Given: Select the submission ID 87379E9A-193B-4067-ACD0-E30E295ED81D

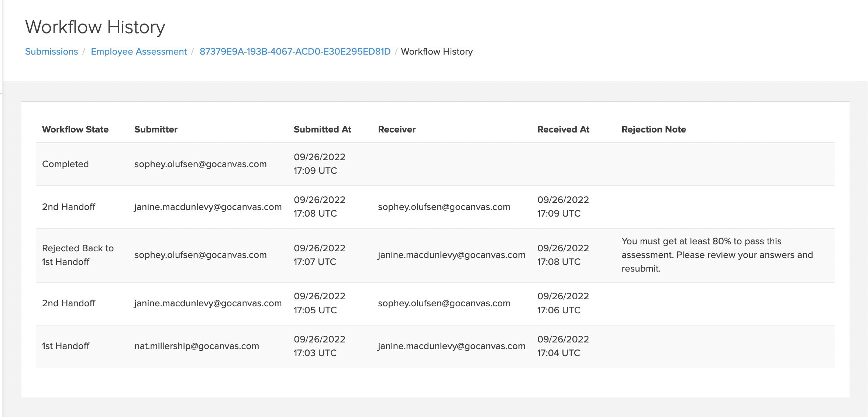Looking at the screenshot, I should click(x=295, y=51).
